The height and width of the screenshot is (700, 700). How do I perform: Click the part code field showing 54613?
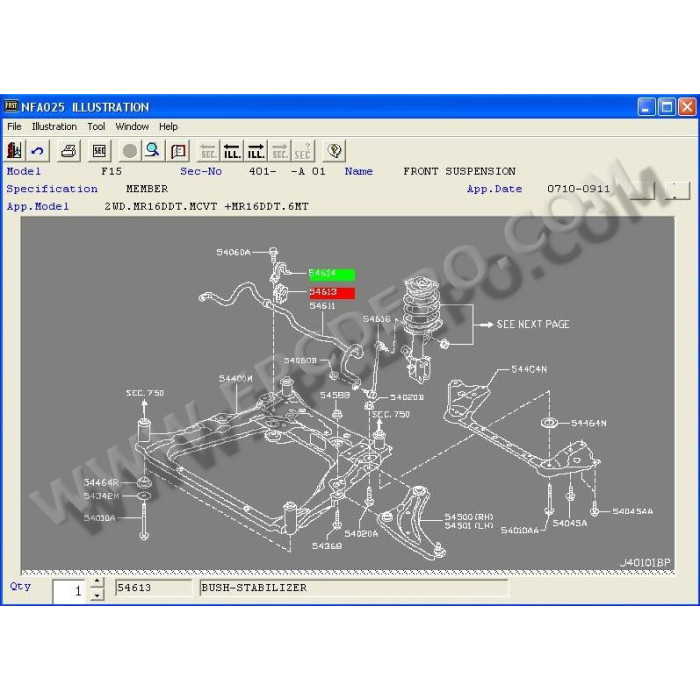tap(153, 588)
